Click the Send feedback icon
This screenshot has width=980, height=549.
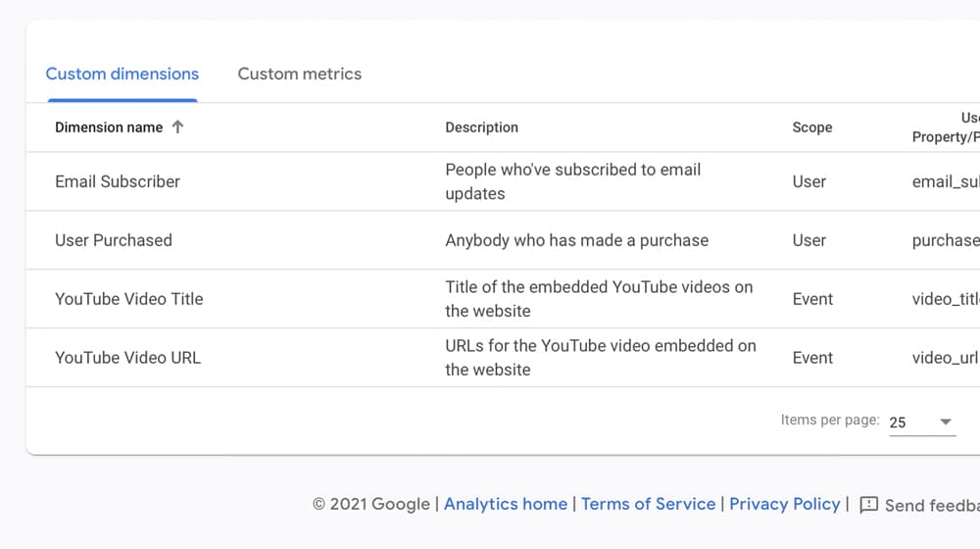(x=868, y=505)
